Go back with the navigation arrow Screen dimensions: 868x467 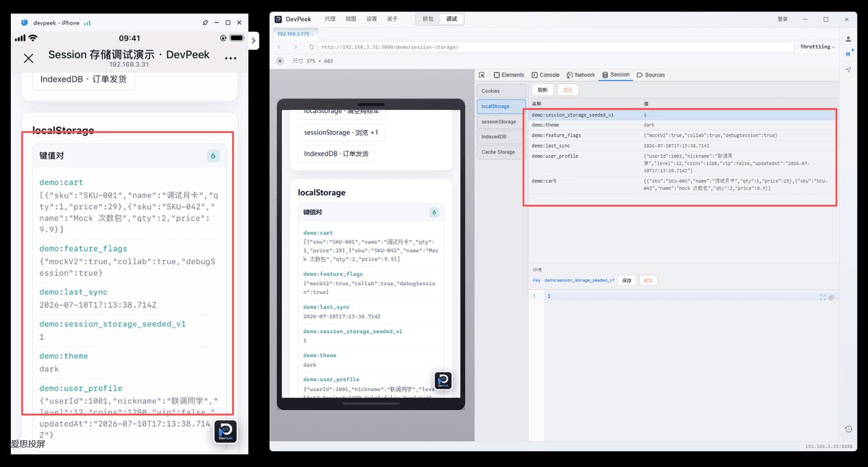point(279,47)
